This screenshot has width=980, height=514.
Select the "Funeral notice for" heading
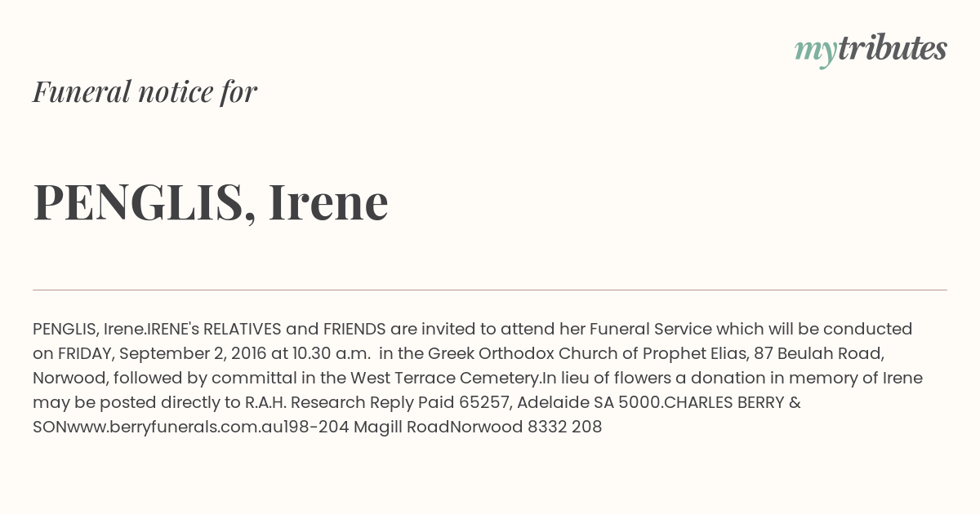tap(145, 91)
